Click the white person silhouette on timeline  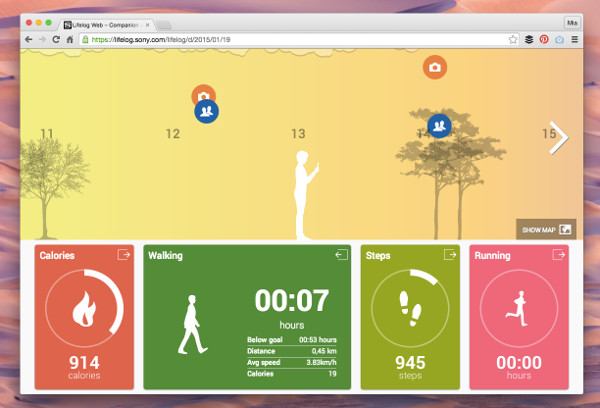(x=305, y=195)
